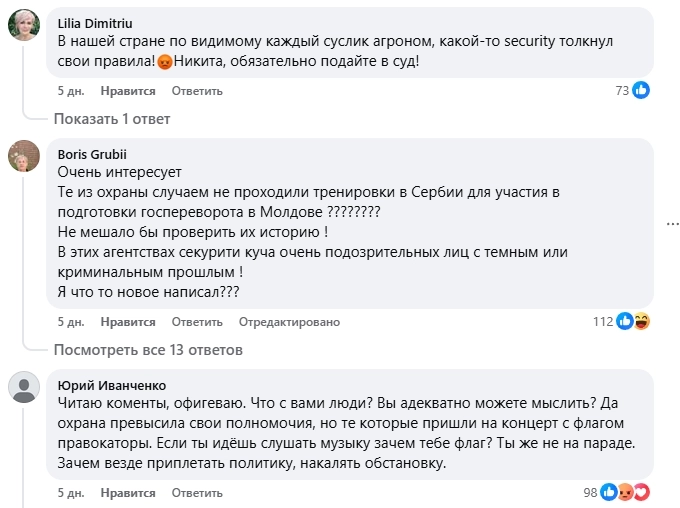Reply to Юрий Иванченко's comment using 'Ответить'
The width and height of the screenshot is (680, 508).
point(196,493)
